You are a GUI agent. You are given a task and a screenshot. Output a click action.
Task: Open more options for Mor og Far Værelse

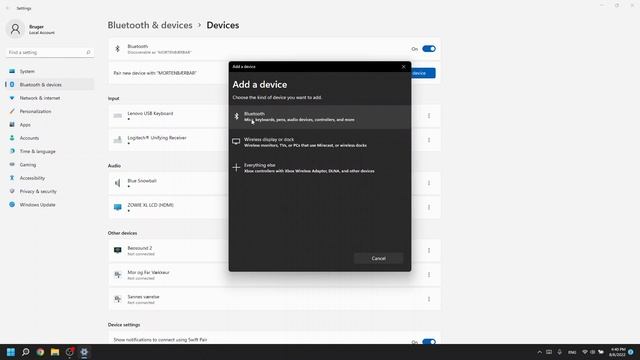pyautogui.click(x=429, y=275)
